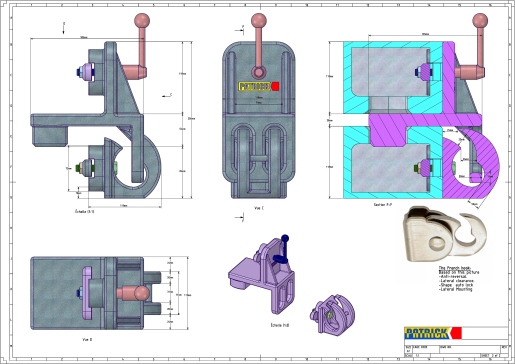Viewport: 515px width, 364px height.
Task: Click the PATRICK nameplate on the front view
Action: tap(259, 87)
